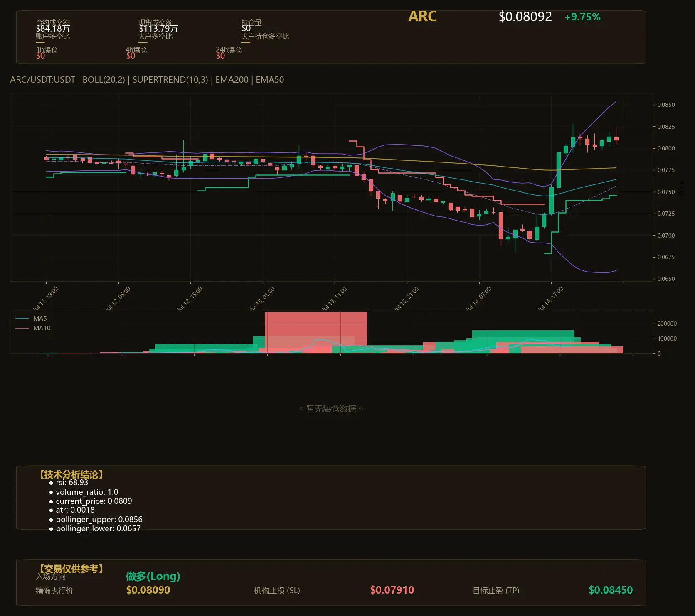Click the 暂无爆仓数据 placeholder text
This screenshot has height=616, width=695.
click(x=331, y=409)
